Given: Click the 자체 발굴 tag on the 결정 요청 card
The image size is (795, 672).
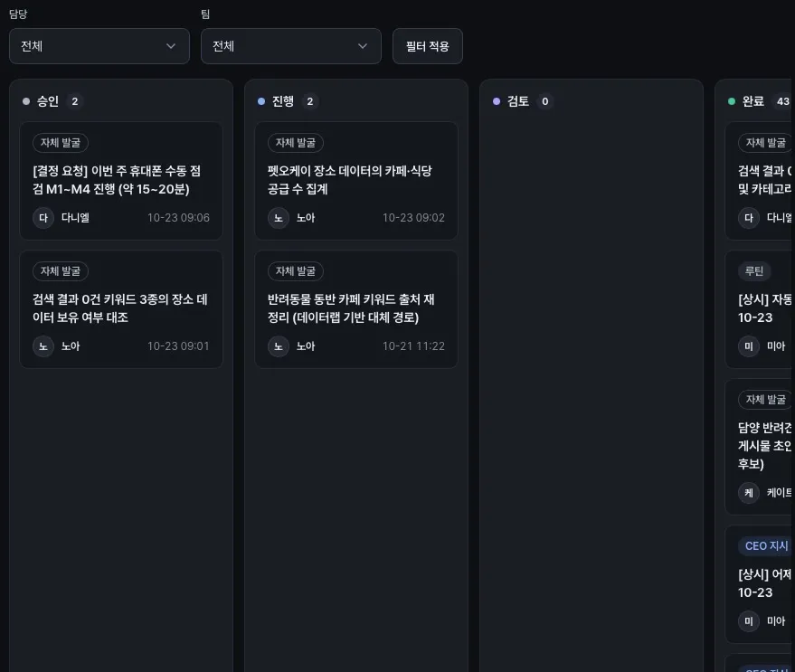Looking at the screenshot, I should tap(61, 143).
